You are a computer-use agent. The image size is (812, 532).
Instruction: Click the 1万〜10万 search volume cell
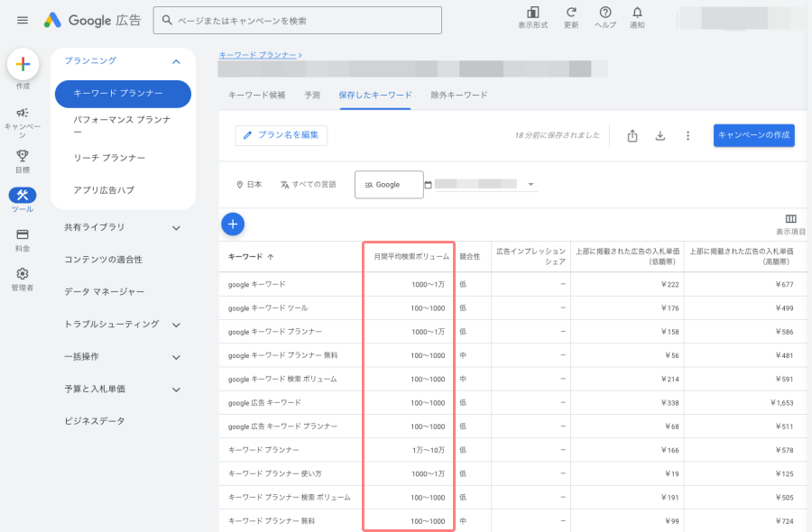[429, 450]
